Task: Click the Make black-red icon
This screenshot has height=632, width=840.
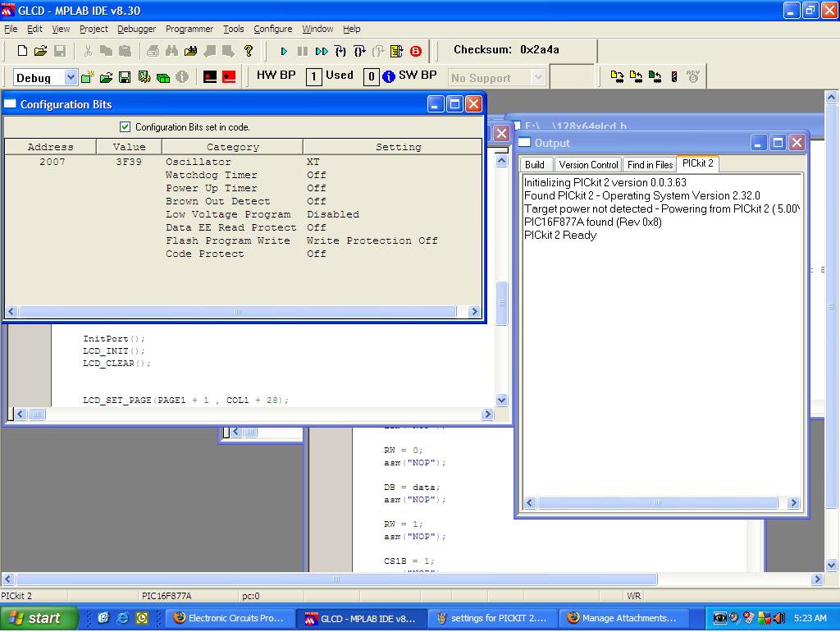Action: pyautogui.click(x=210, y=77)
